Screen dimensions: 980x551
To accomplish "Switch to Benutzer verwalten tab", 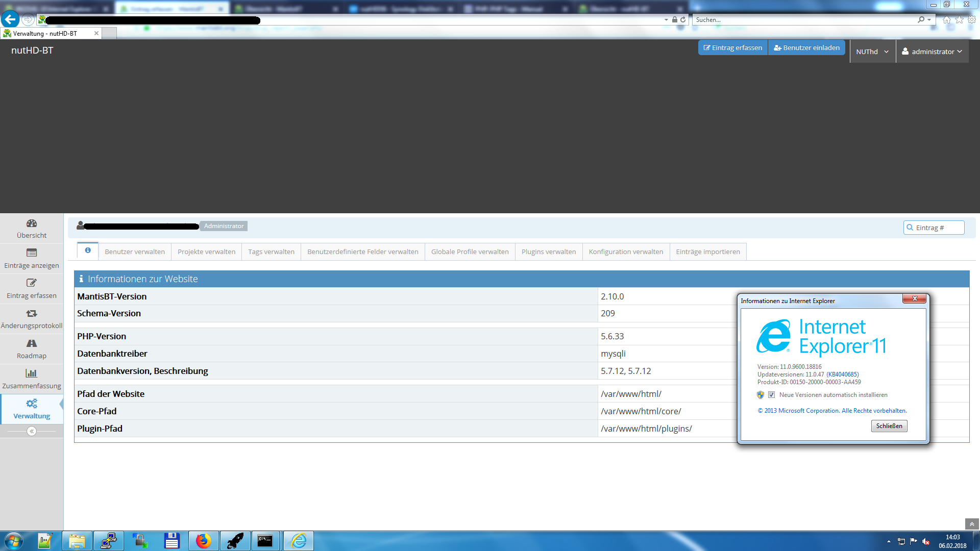I will pos(135,252).
